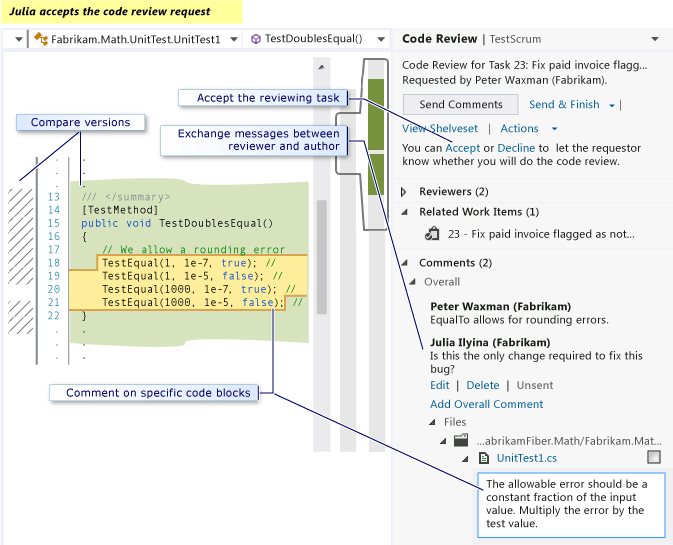
Task: Collapse the Comments (2) section
Action: [404, 263]
